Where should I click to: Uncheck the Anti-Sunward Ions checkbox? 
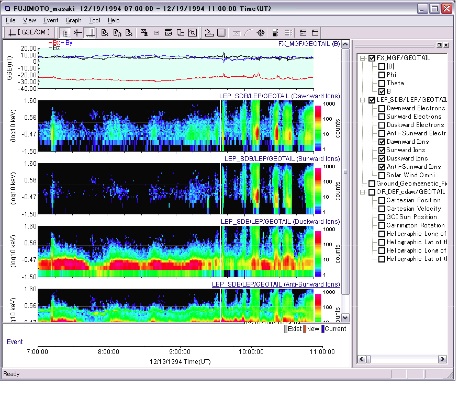(x=382, y=167)
